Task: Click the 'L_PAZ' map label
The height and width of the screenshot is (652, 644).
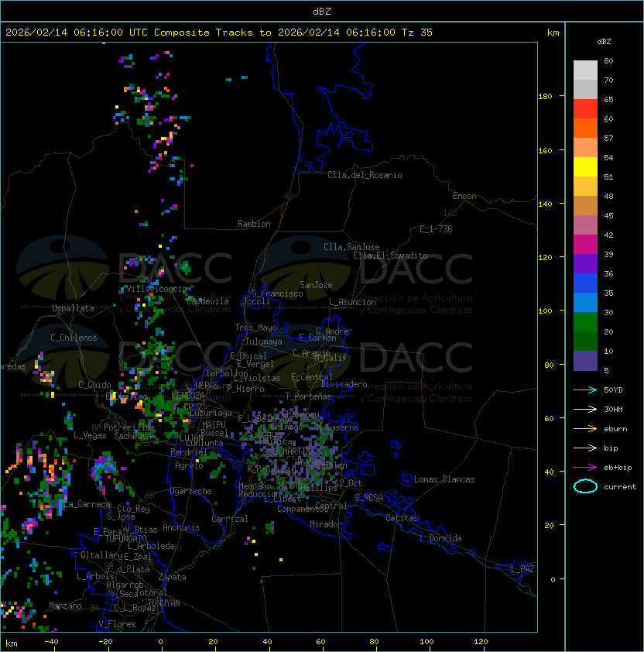Action: click(522, 569)
